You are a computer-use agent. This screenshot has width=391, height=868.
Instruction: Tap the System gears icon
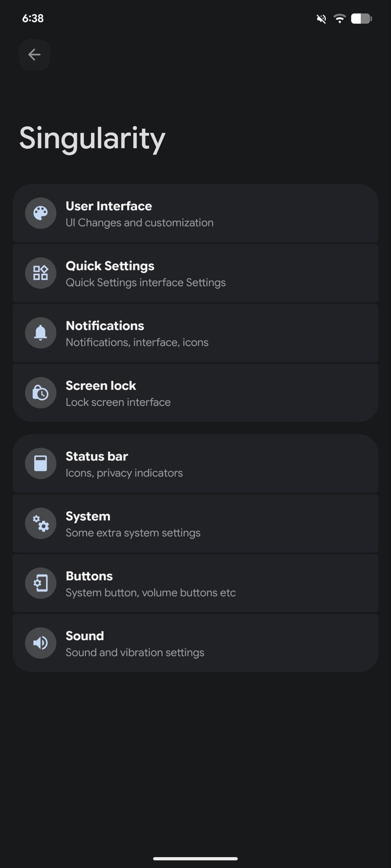pos(41,523)
